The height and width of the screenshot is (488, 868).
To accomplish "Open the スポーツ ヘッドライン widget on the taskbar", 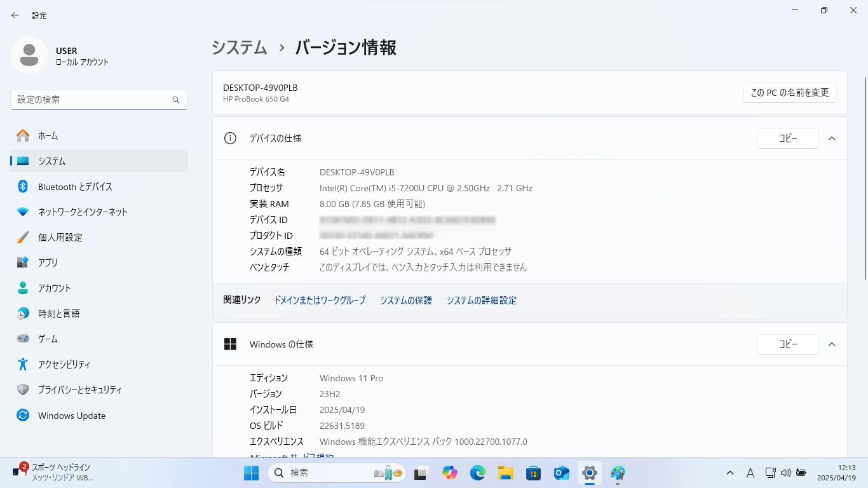I will pyautogui.click(x=53, y=473).
